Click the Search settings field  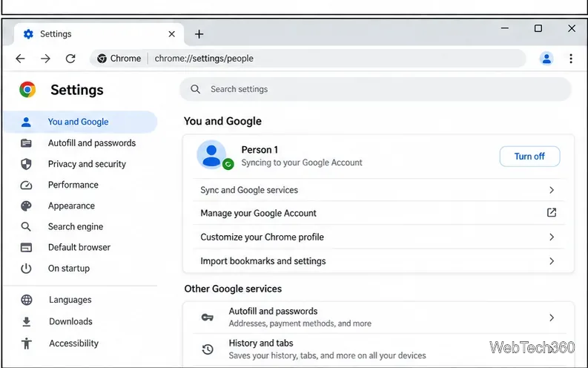tap(375, 89)
